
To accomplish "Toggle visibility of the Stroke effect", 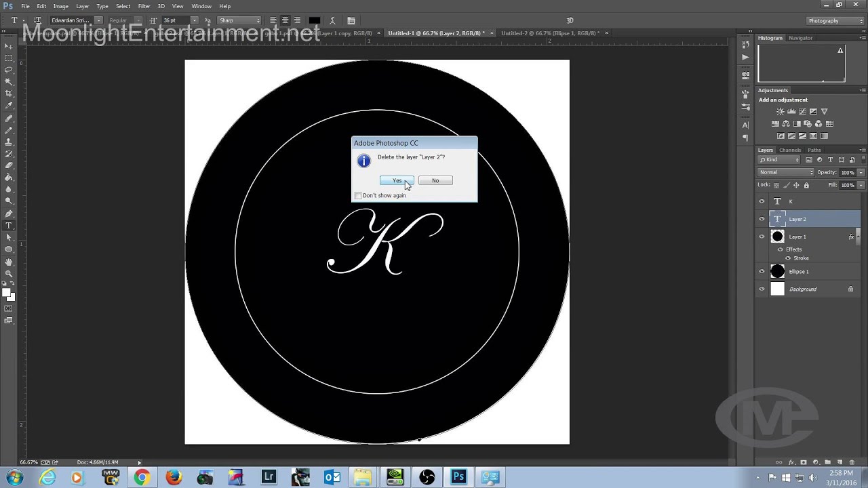I will [788, 258].
